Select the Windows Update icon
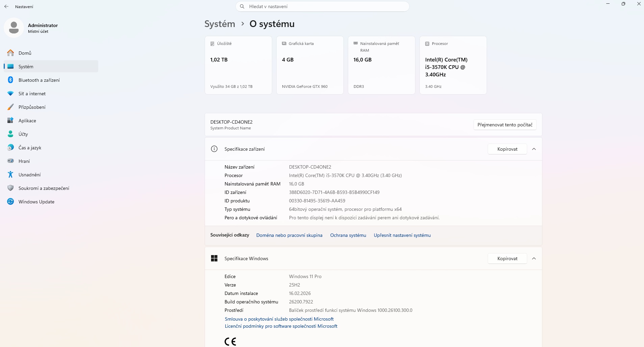This screenshot has width=644, height=347. (10, 202)
